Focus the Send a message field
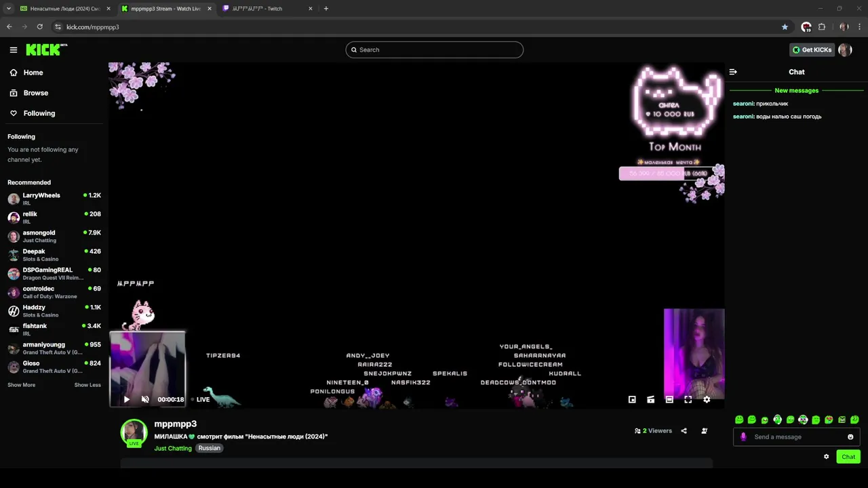The image size is (868, 488). (x=796, y=436)
